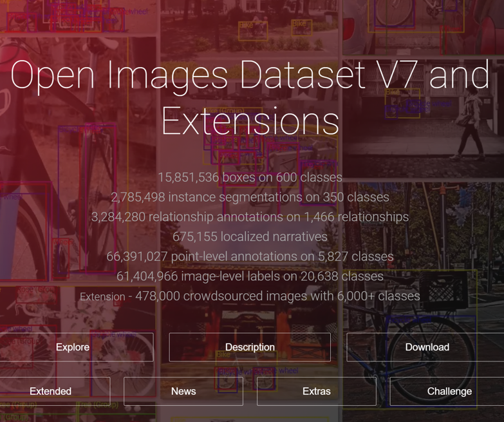
Task: Open the Challenge button
Action: pyautogui.click(x=449, y=391)
